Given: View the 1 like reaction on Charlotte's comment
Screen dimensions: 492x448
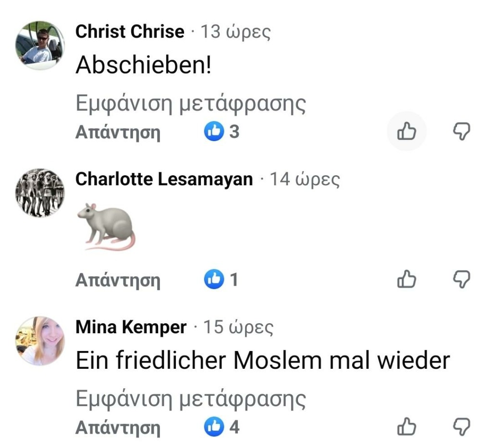Looking at the screenshot, I should (x=221, y=279).
